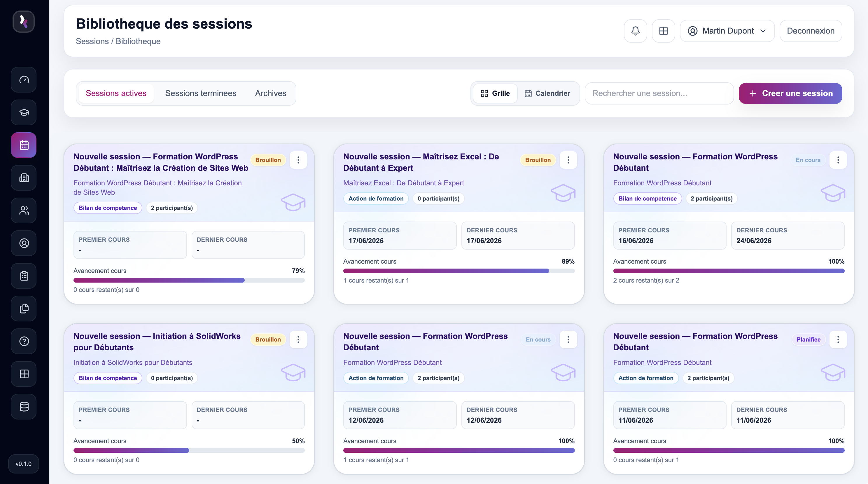Open the graduation cap formations icon in sidebar
868x484 pixels.
click(x=24, y=113)
